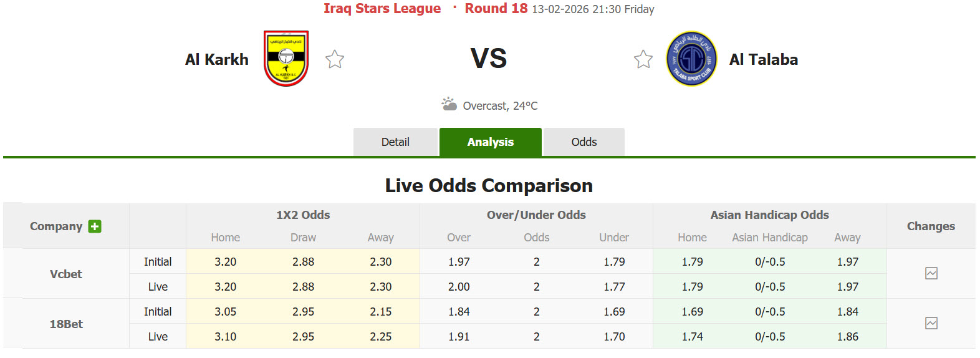Click 18Bet live away odds 2.25
980x358 pixels.
(x=380, y=337)
